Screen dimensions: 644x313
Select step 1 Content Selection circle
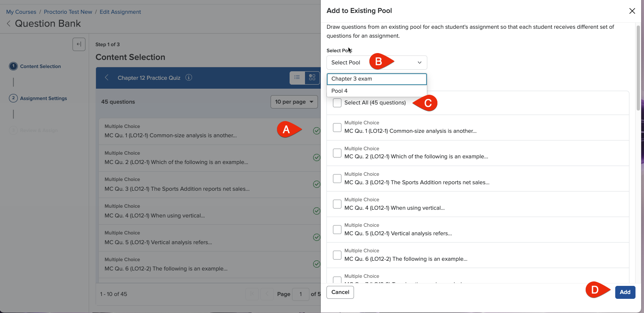click(x=13, y=66)
